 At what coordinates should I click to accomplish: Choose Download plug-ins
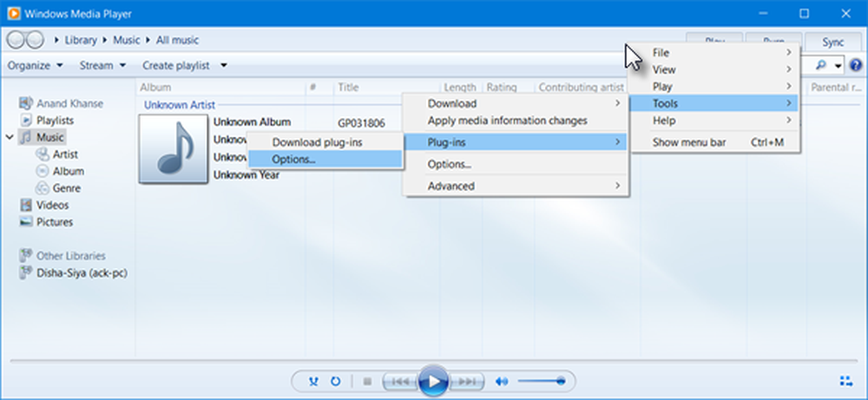(x=325, y=142)
